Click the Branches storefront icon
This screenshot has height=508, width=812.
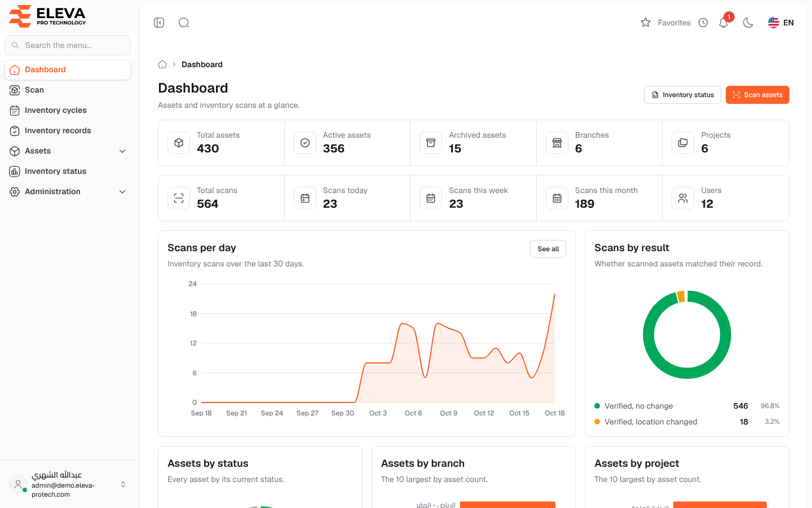click(x=557, y=143)
